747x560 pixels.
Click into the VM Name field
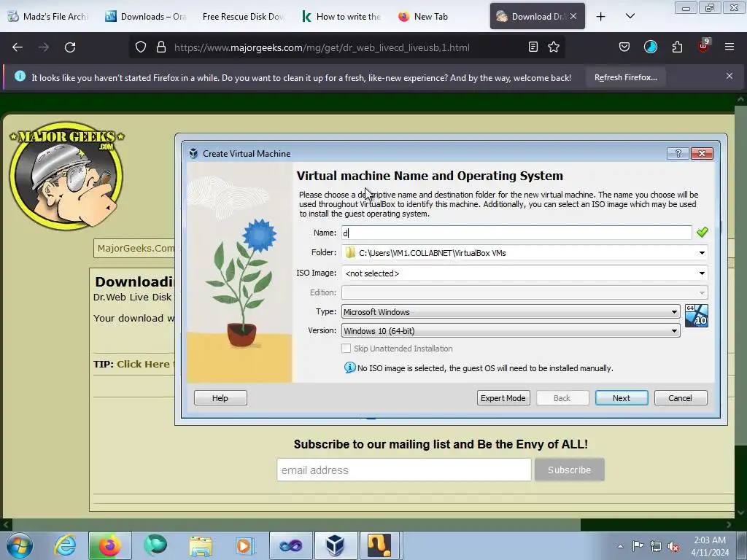(x=516, y=233)
